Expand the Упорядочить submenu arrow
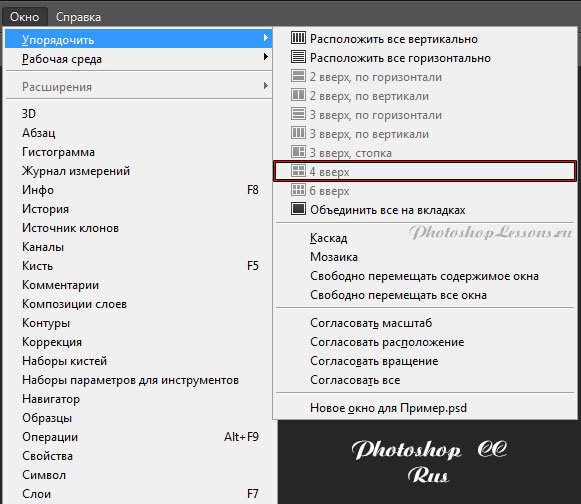Screen dimensions: 581x504 tap(265, 38)
